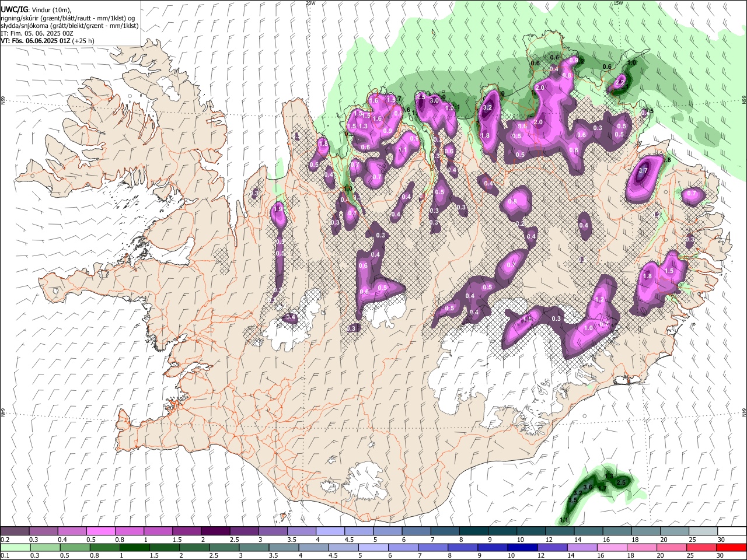The height and width of the screenshot is (560, 747).
Task: Click the light lavender 4 swatch in upper legend row
Action: tap(330, 531)
